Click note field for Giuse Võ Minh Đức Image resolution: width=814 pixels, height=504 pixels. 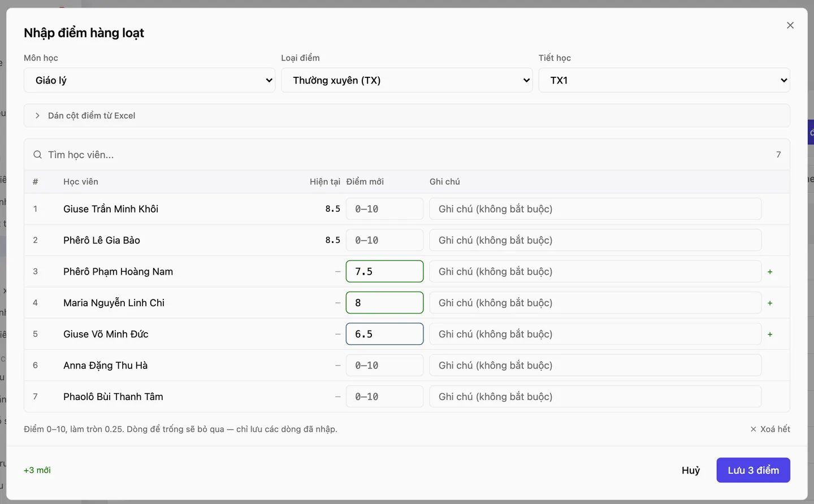coord(595,334)
